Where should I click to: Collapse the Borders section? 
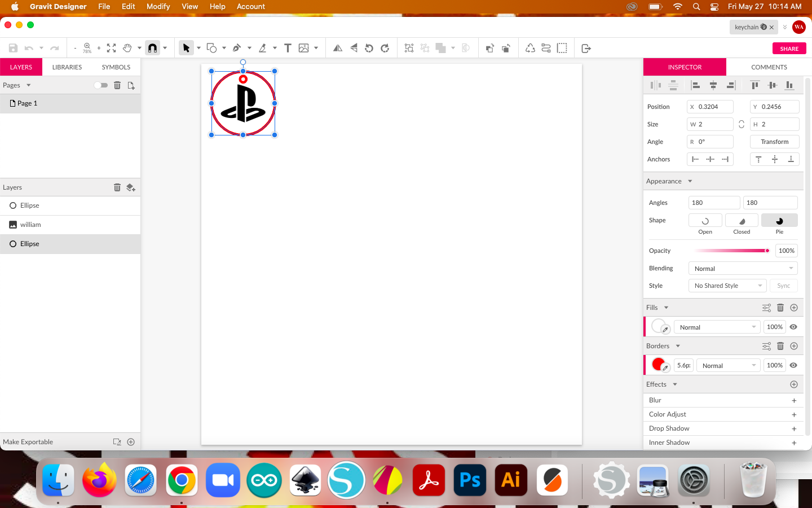click(678, 346)
